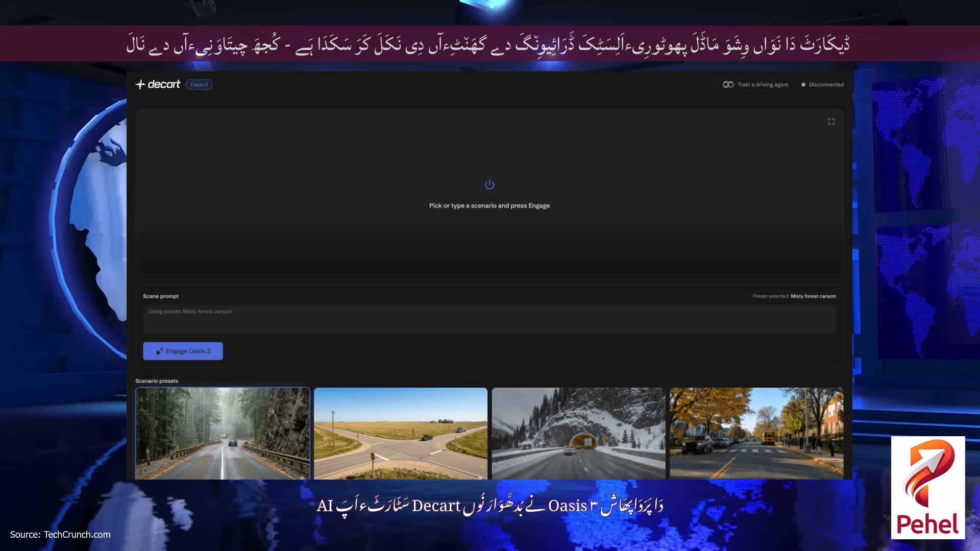Select the snowy mountain tunnel preset thumbnail
Viewport: 980px width, 551px height.
coord(578,433)
